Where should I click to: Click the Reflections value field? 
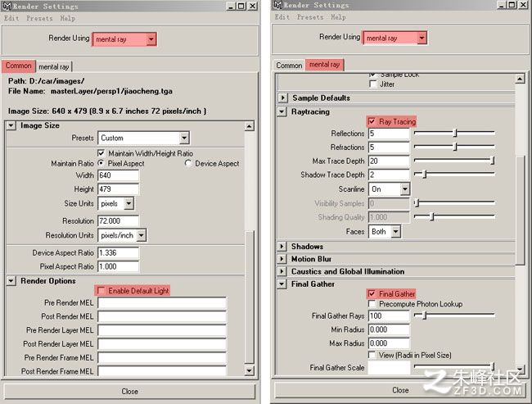[389, 134]
